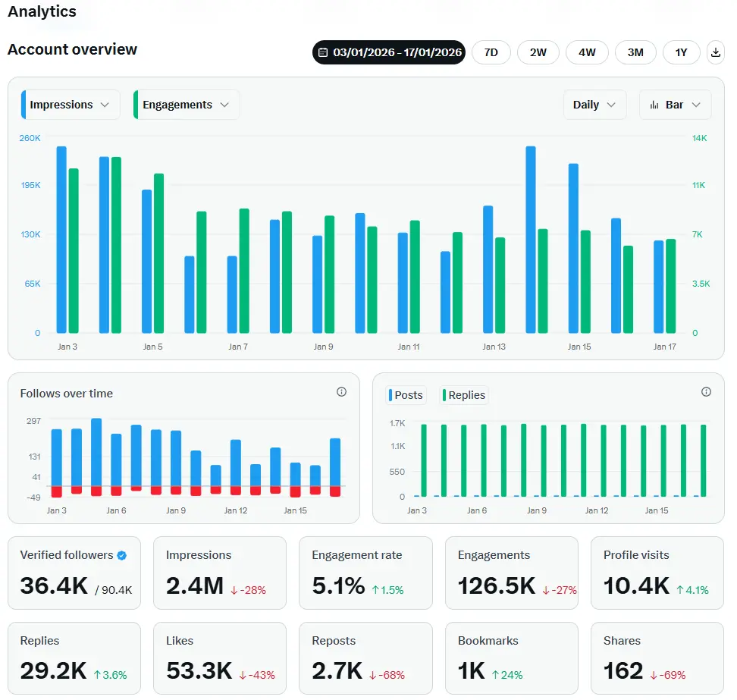Click the blue Impressions color indicator
The width and height of the screenshot is (737, 700).
[x=24, y=105]
